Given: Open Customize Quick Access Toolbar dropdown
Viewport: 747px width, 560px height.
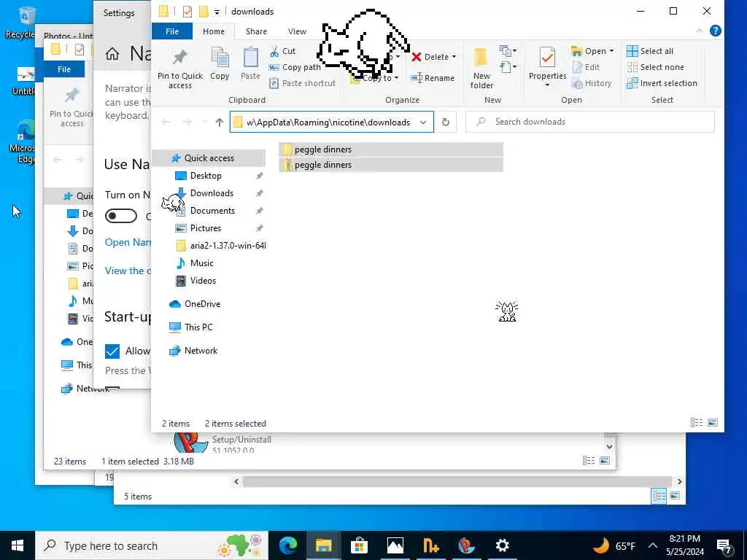Looking at the screenshot, I should [217, 12].
